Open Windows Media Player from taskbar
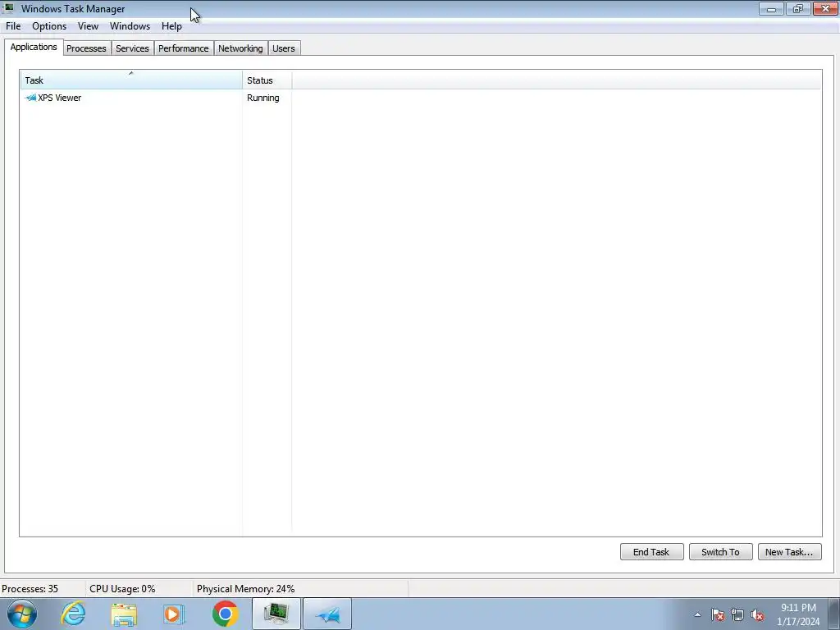This screenshot has width=840, height=630. (x=174, y=614)
